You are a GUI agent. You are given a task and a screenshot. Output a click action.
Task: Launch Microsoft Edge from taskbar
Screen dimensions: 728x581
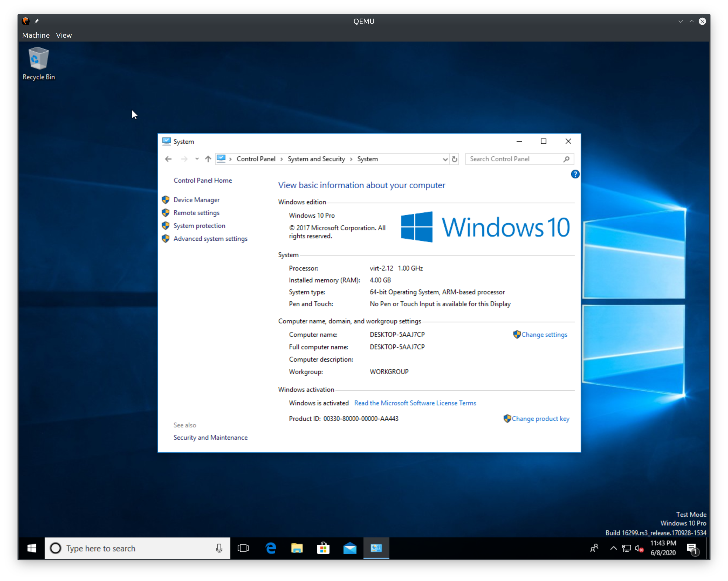(x=271, y=548)
